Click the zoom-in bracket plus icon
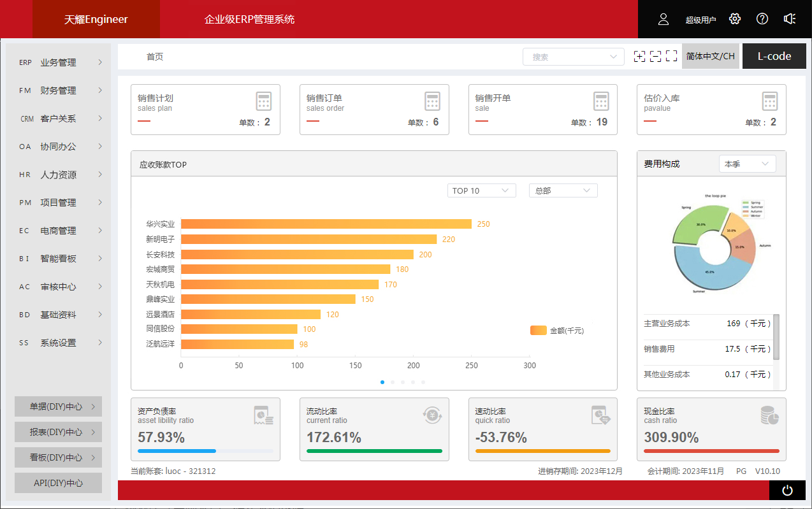Image resolution: width=812 pixels, height=509 pixels. (639, 57)
